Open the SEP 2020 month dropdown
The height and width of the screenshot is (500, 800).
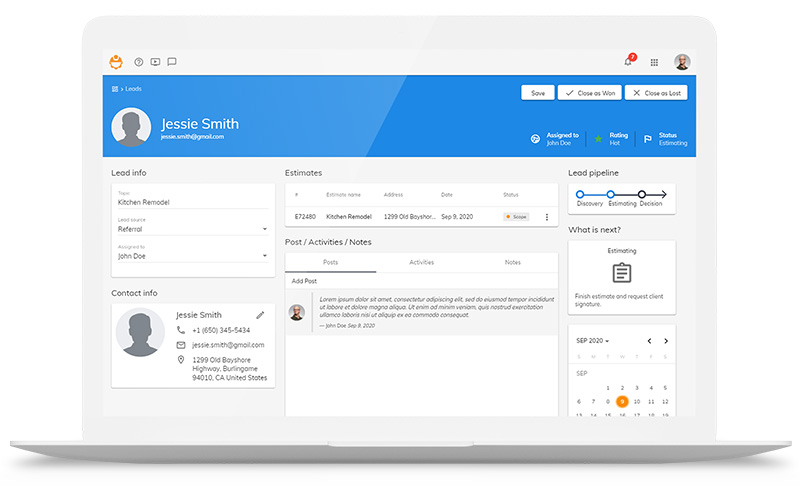click(593, 341)
